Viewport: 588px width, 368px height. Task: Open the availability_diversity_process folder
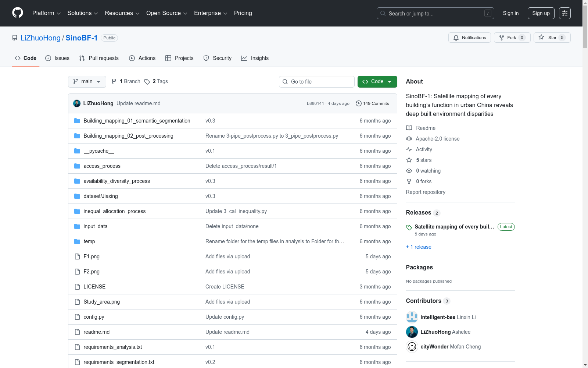(117, 181)
